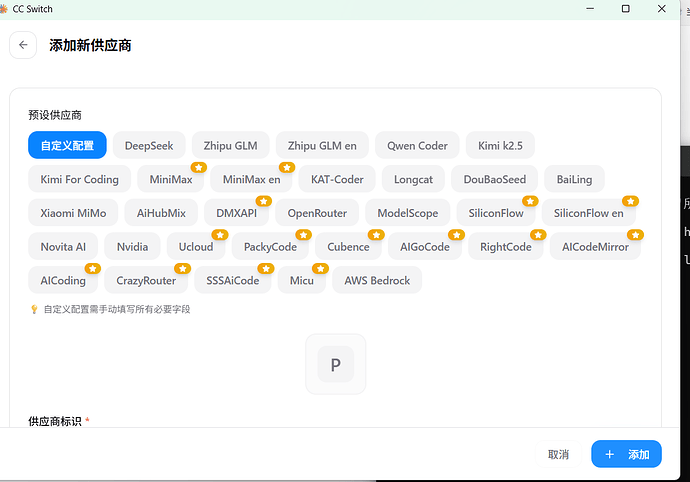Click the star badge on AIGoCode

[x=456, y=235]
